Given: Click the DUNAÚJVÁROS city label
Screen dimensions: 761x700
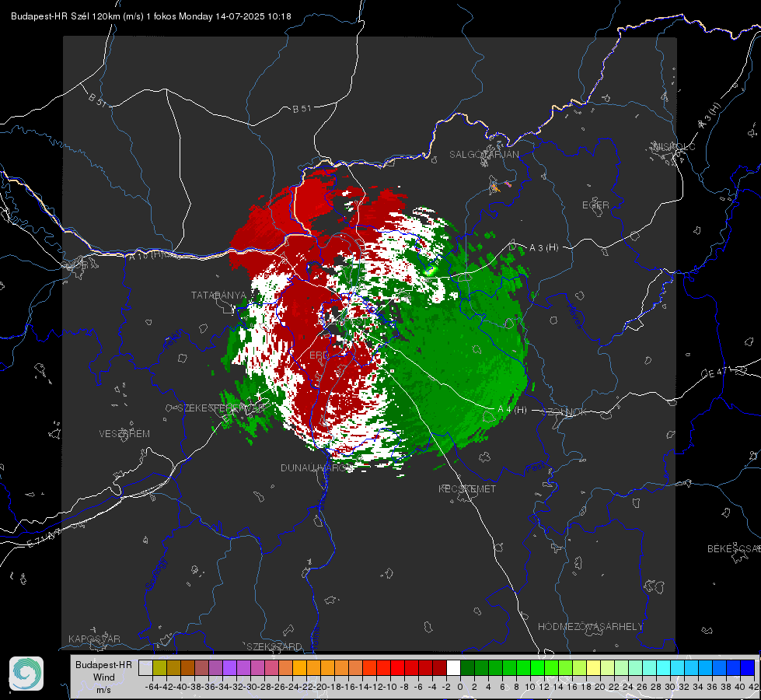Looking at the screenshot, I should click(x=317, y=467).
